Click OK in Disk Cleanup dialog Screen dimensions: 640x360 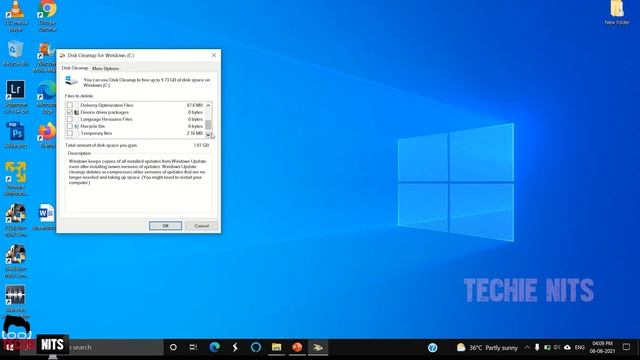click(165, 226)
